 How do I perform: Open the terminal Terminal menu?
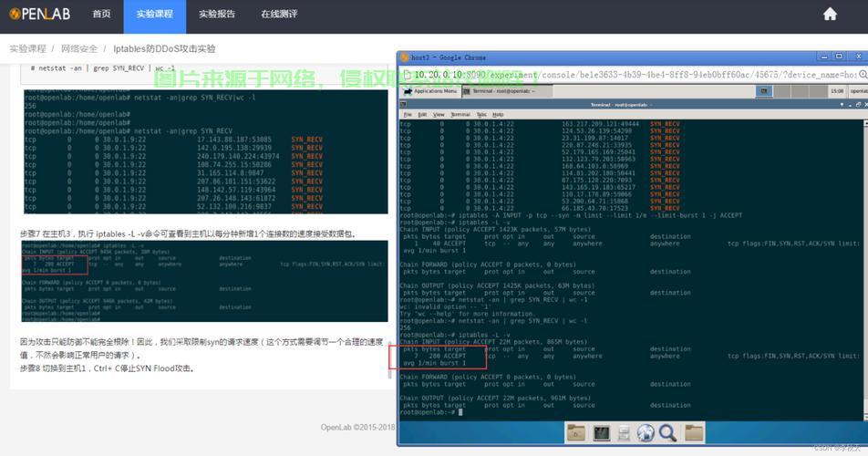coord(460,115)
